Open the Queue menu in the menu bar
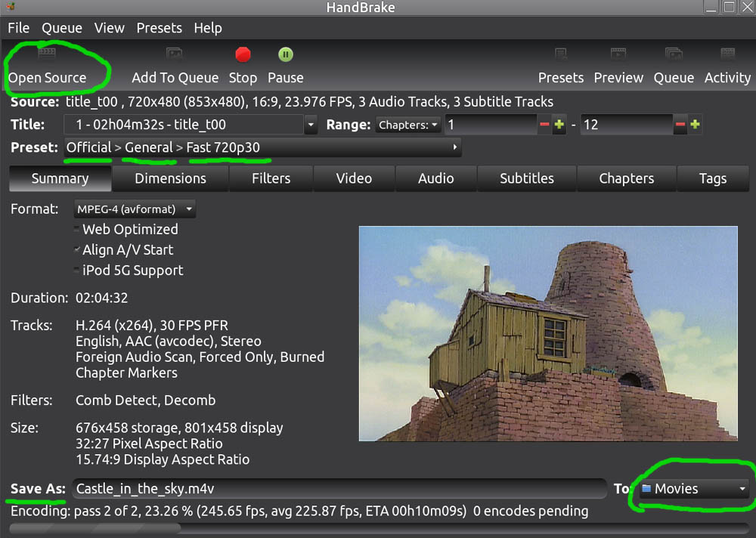 click(x=62, y=28)
